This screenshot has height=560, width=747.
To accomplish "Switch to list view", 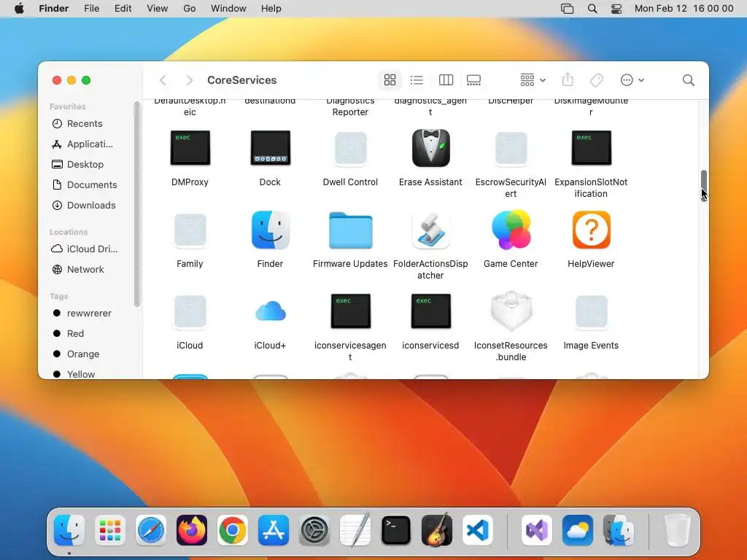I will [417, 80].
